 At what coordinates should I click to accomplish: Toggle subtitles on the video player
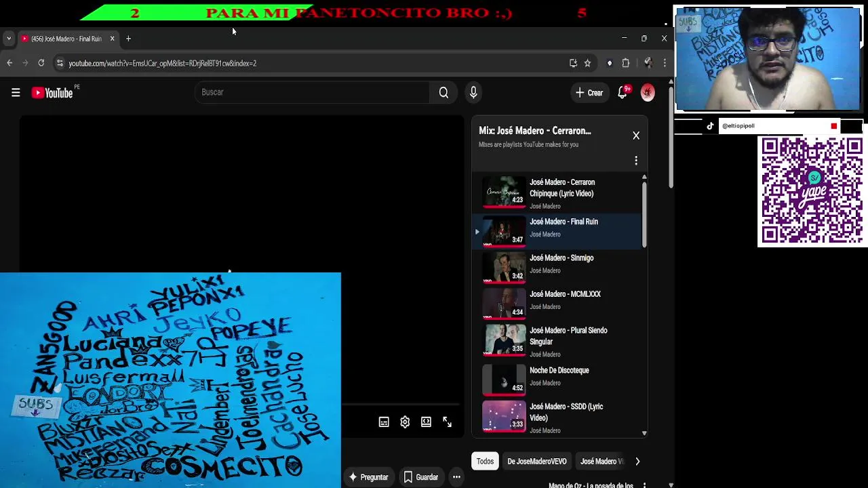pyautogui.click(x=384, y=422)
